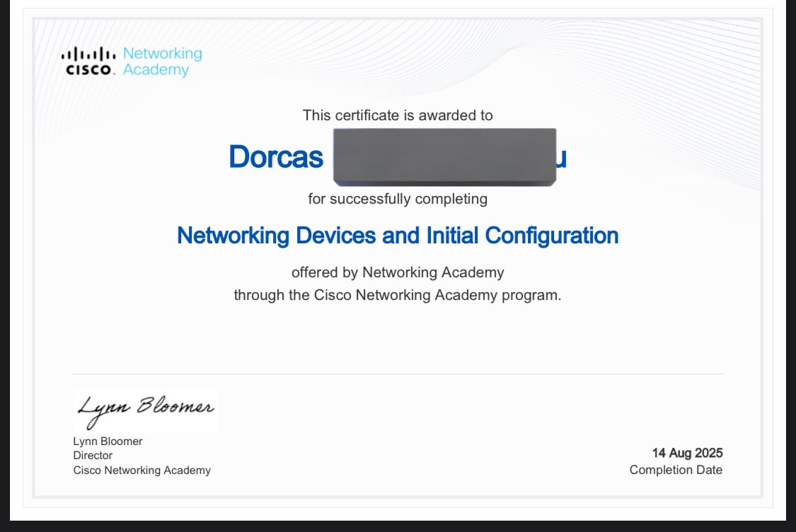Select the "Completion Date" label
The width and height of the screenshot is (796, 532).
(x=676, y=470)
